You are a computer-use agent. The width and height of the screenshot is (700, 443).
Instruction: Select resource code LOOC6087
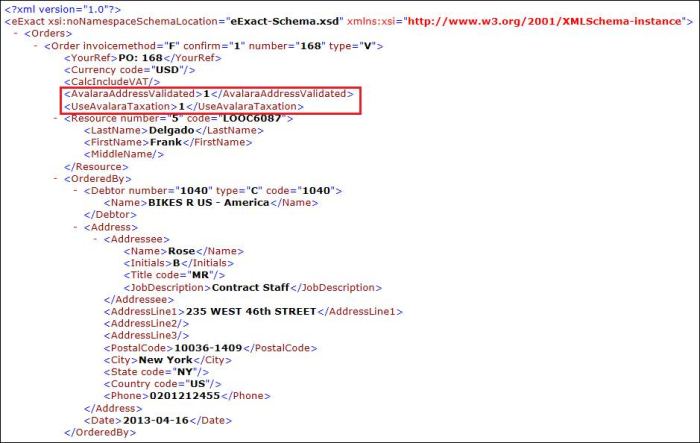[252, 118]
